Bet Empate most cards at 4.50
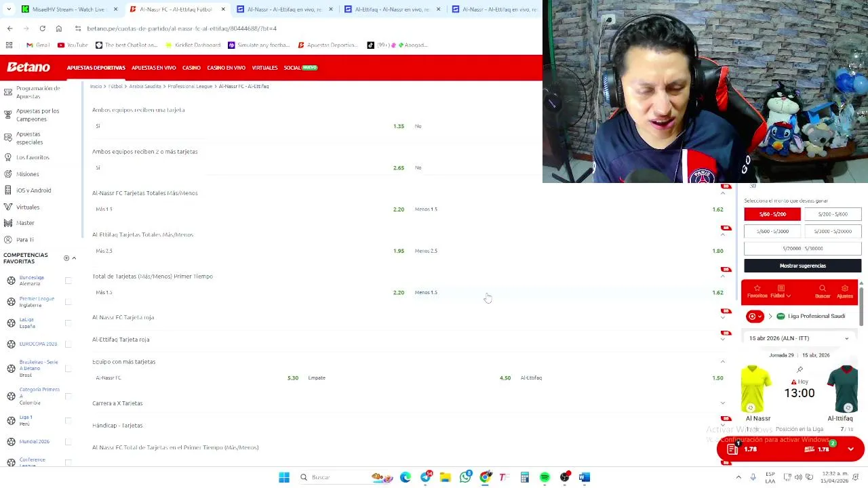The width and height of the screenshot is (868, 488). coord(409,378)
